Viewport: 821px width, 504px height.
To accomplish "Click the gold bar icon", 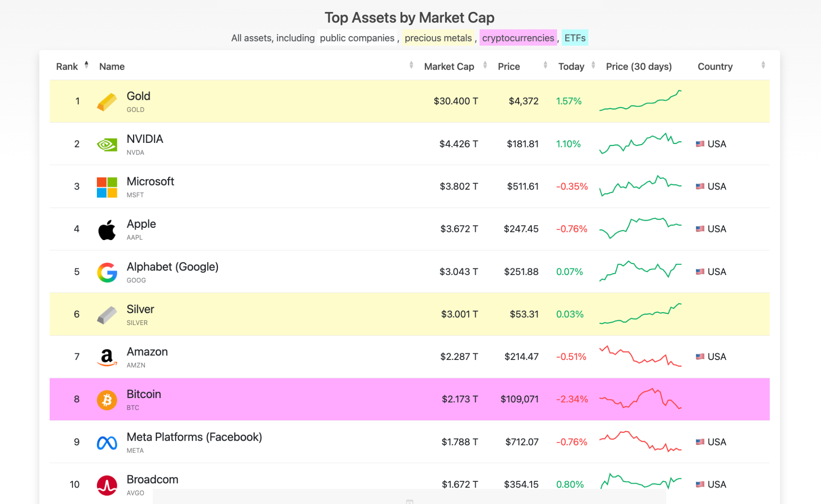I will coord(107,102).
